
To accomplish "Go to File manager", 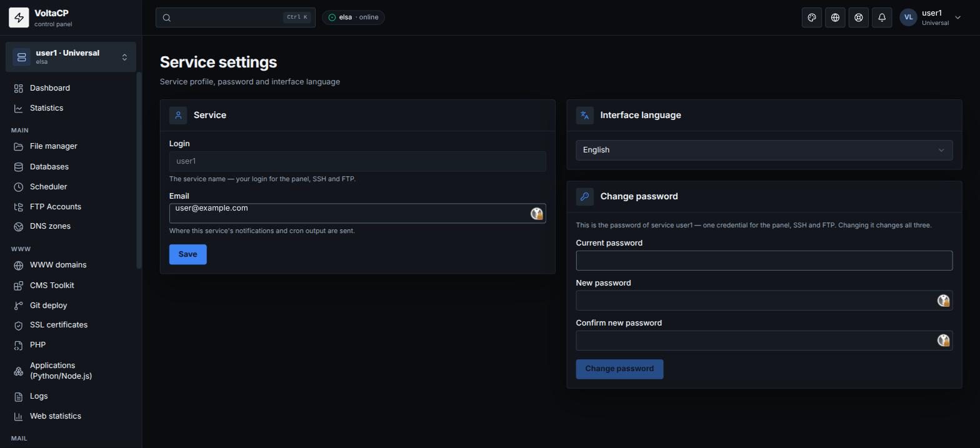I will pyautogui.click(x=71, y=146).
